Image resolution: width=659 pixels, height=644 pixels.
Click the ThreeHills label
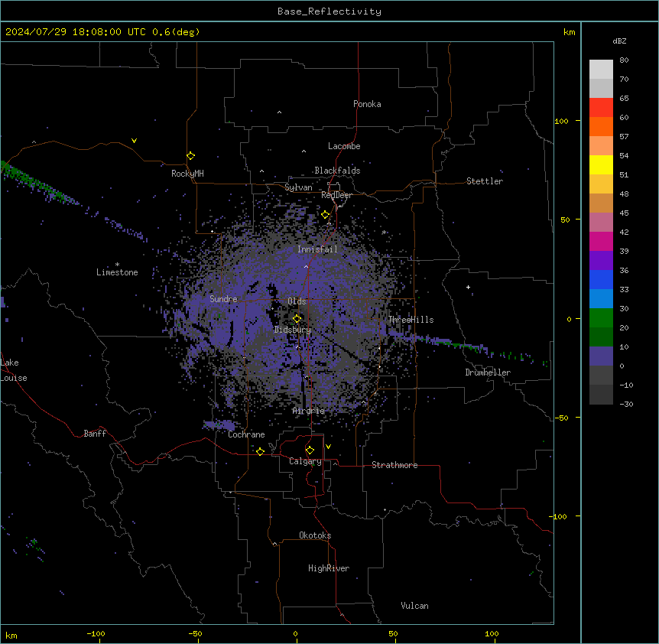[x=411, y=320]
